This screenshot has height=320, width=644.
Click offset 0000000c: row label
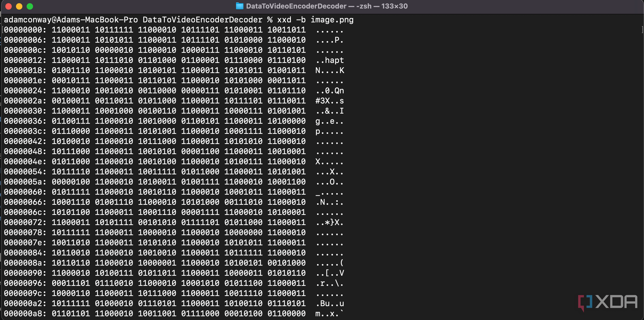tap(25, 50)
